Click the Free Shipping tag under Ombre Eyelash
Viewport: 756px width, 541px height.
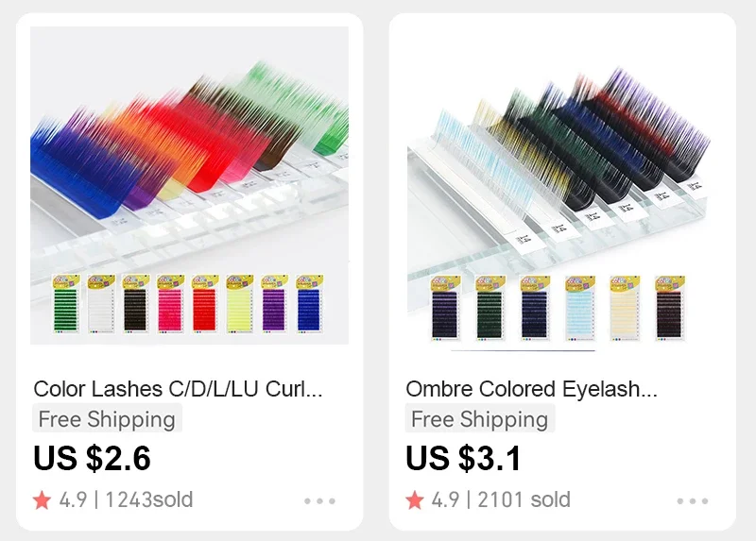coord(480,418)
